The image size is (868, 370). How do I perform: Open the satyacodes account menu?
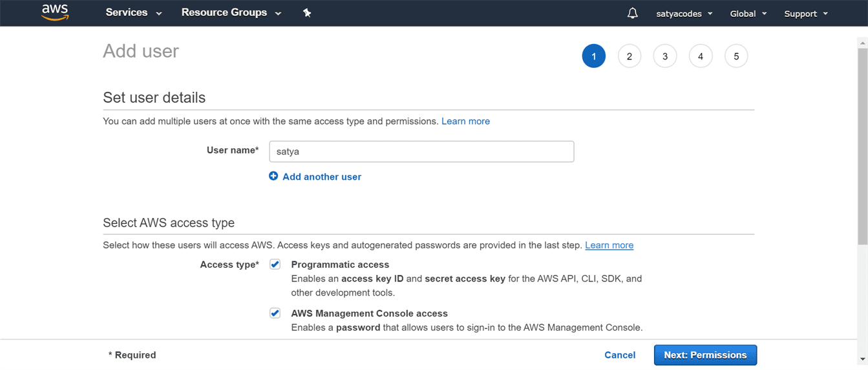click(x=684, y=14)
